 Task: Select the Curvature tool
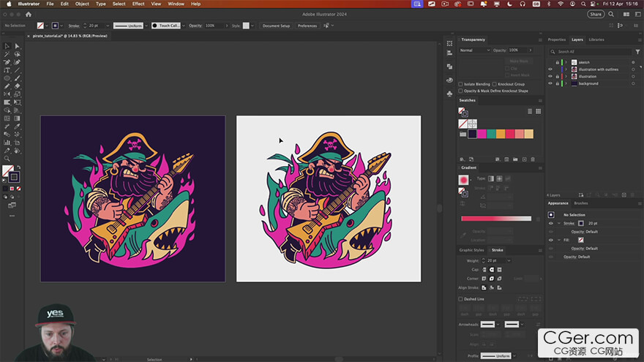tap(18, 62)
